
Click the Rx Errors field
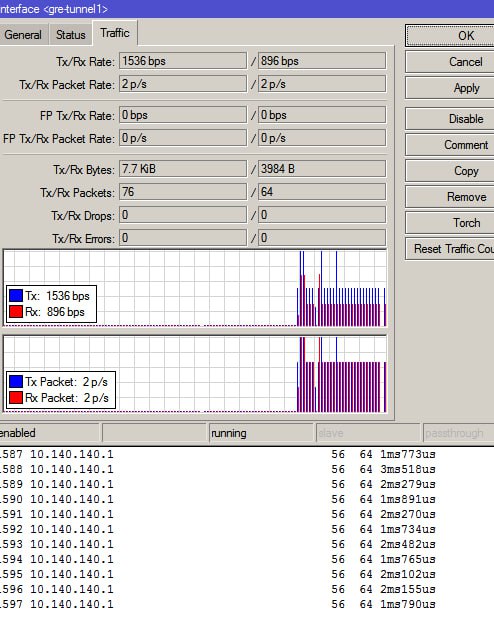(x=322, y=238)
